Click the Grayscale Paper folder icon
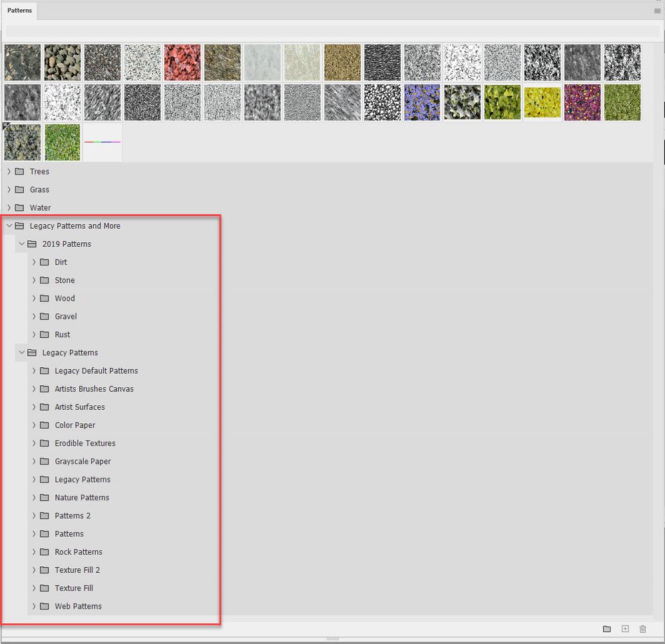 [45, 461]
